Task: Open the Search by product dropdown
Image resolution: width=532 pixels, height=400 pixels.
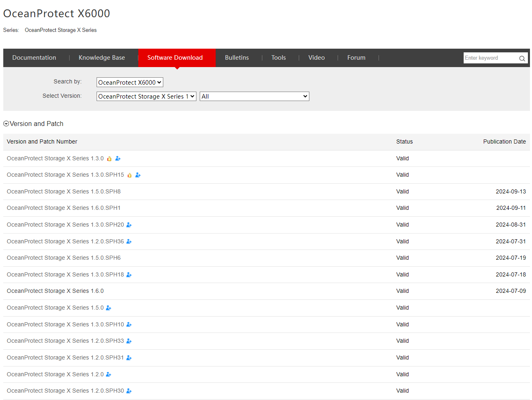Action: [x=130, y=82]
